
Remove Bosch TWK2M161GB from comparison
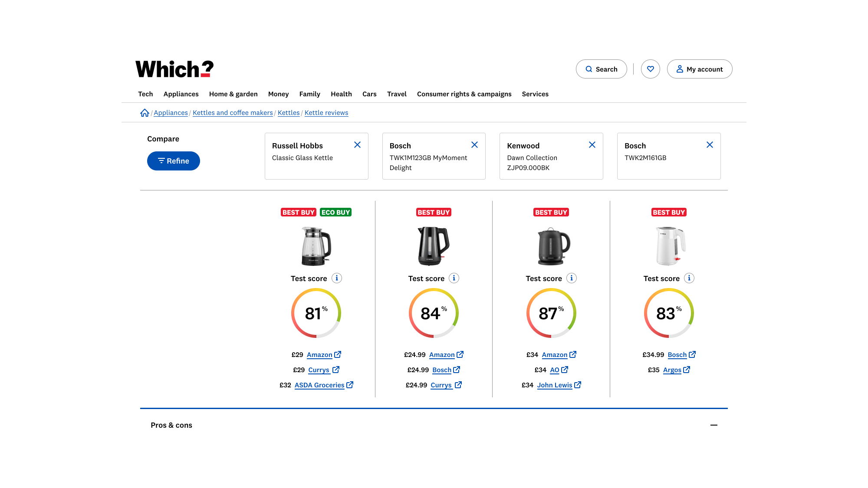coord(710,145)
